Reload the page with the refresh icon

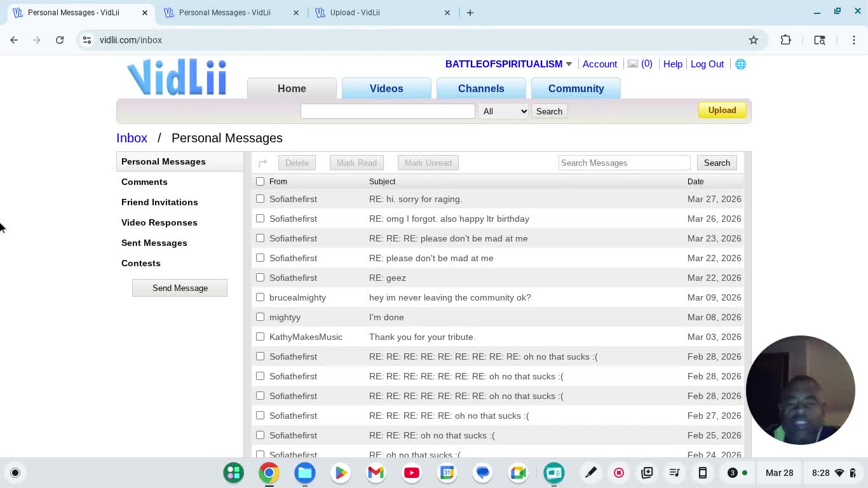coord(60,40)
